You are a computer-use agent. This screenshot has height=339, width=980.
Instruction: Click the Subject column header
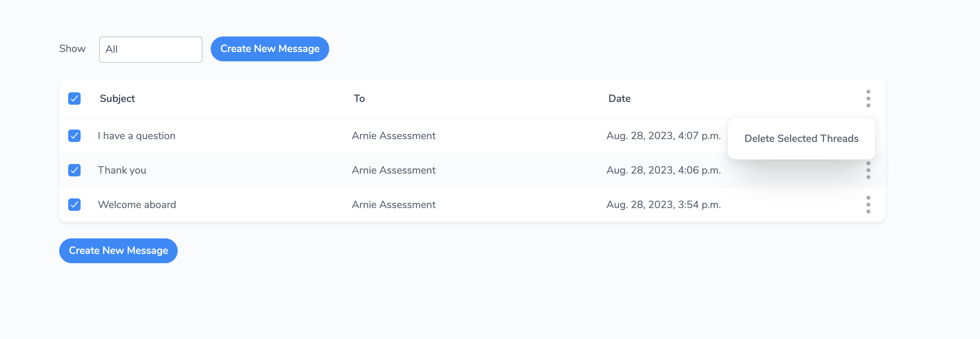117,99
